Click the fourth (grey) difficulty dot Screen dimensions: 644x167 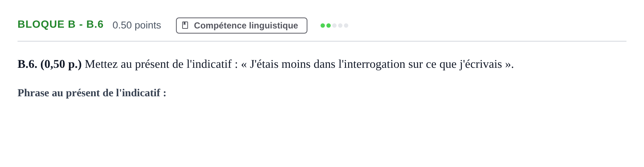point(340,26)
